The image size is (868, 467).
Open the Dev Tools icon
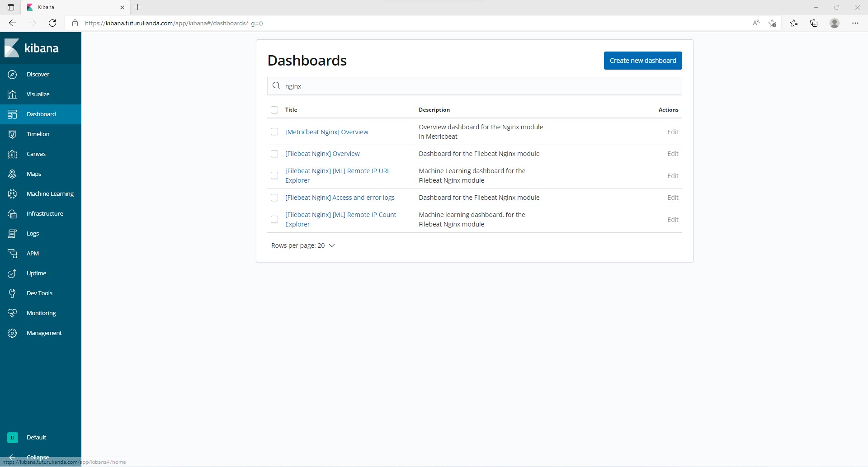pyautogui.click(x=12, y=293)
